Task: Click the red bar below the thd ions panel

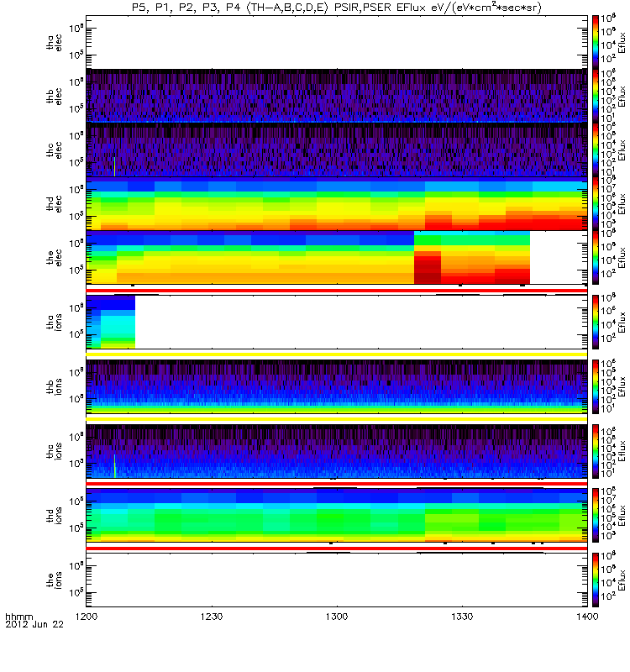Action: [x=337, y=549]
